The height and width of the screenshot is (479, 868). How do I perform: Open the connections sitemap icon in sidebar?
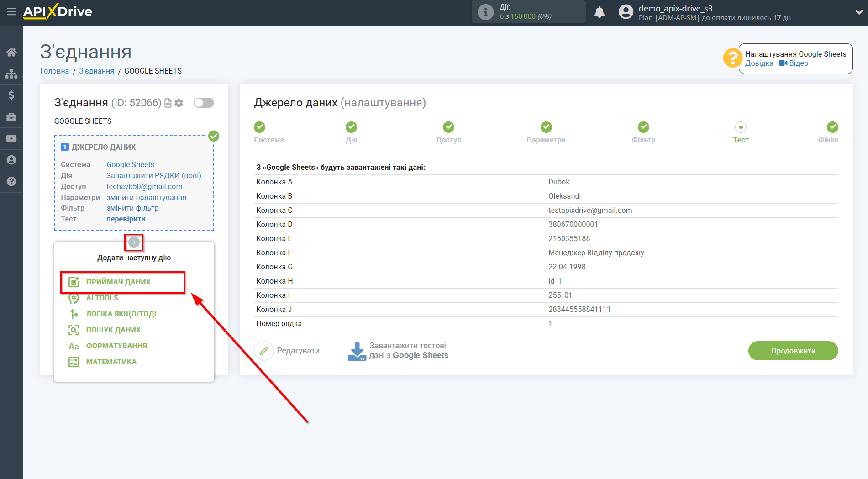coord(11,74)
